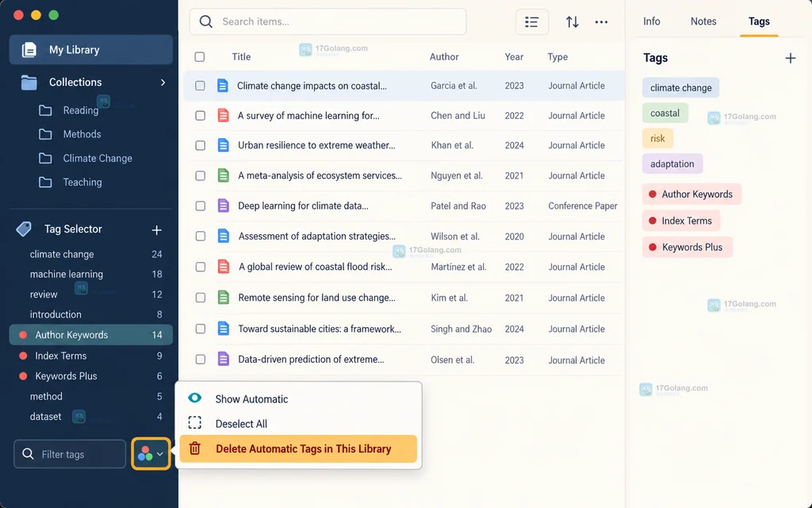812x508 pixels.
Task: Click the plus icon in Tags panel
Action: (x=791, y=58)
